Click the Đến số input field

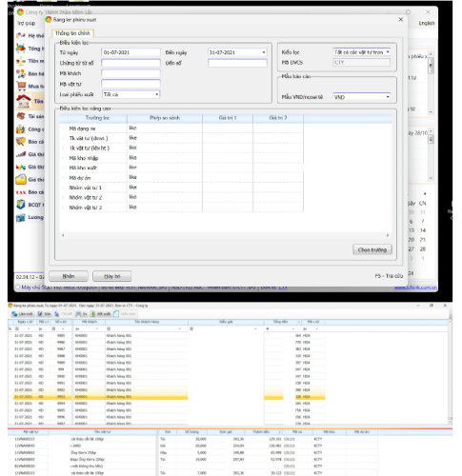237,63
